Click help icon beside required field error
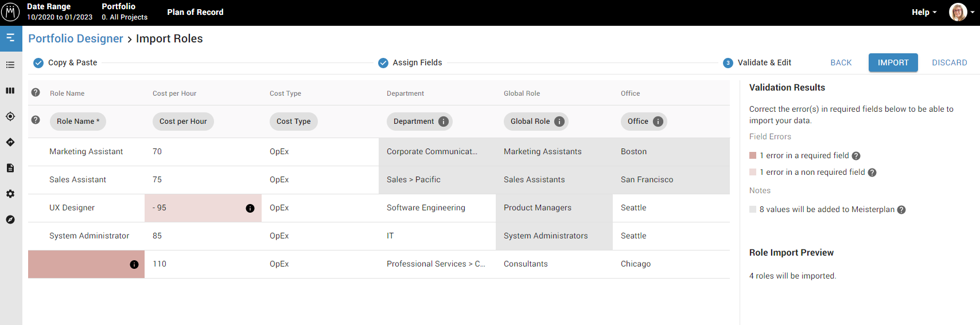This screenshot has width=980, height=325. pyautogui.click(x=856, y=156)
